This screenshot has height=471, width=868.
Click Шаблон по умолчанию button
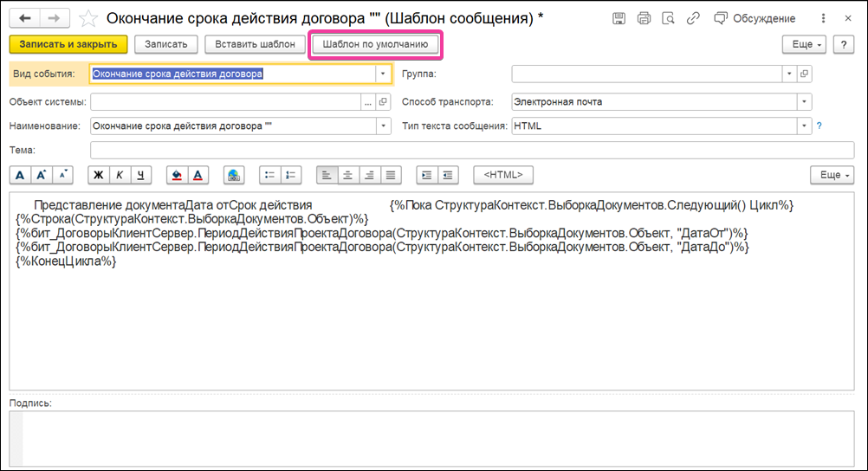375,44
